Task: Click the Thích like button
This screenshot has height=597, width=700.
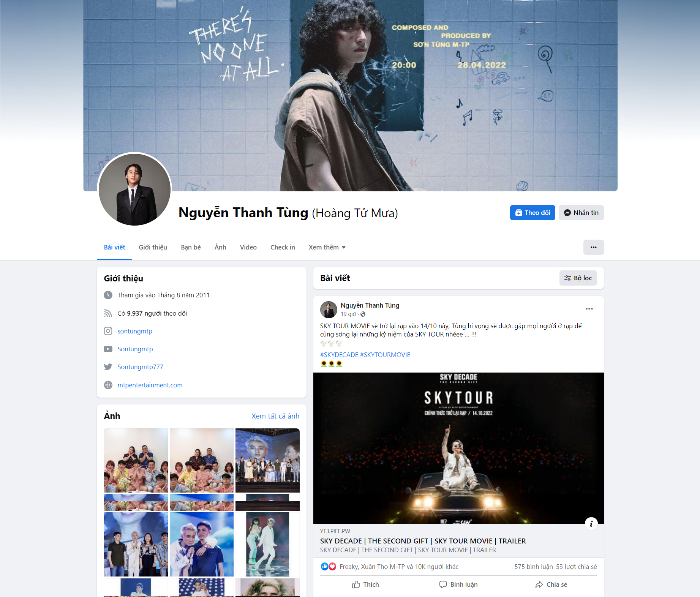Action: point(365,584)
